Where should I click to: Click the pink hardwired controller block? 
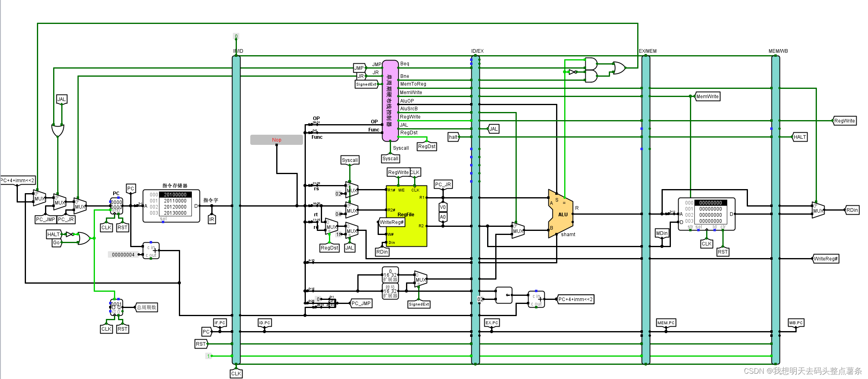(x=390, y=101)
